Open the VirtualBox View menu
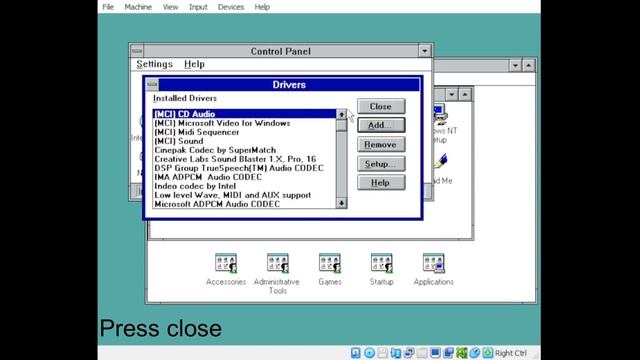Viewport: 640px width, 360px height. (x=170, y=7)
